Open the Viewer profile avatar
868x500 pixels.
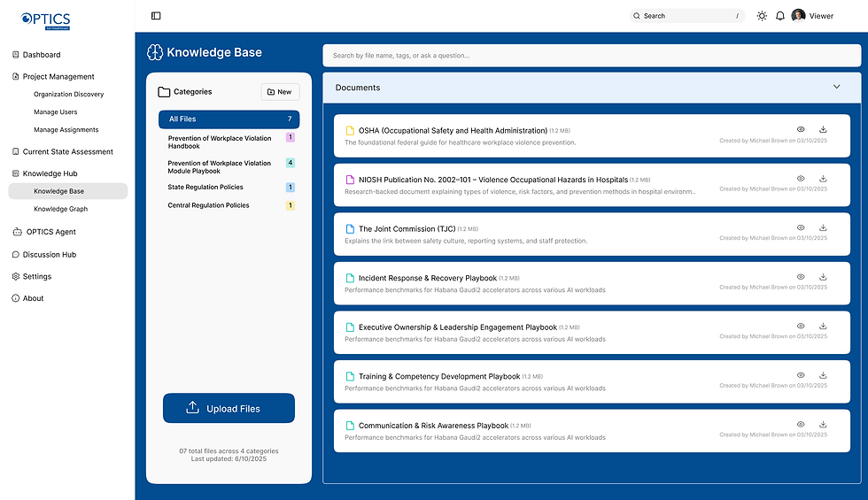(x=798, y=16)
